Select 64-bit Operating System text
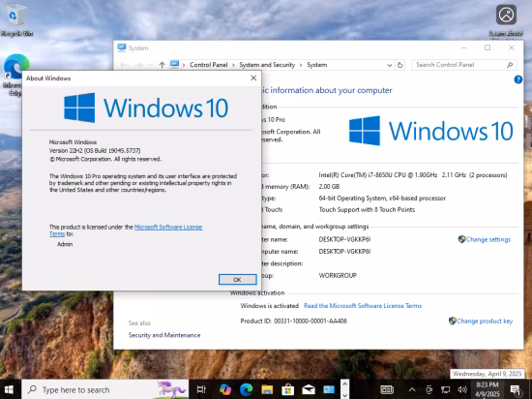 coord(382,198)
